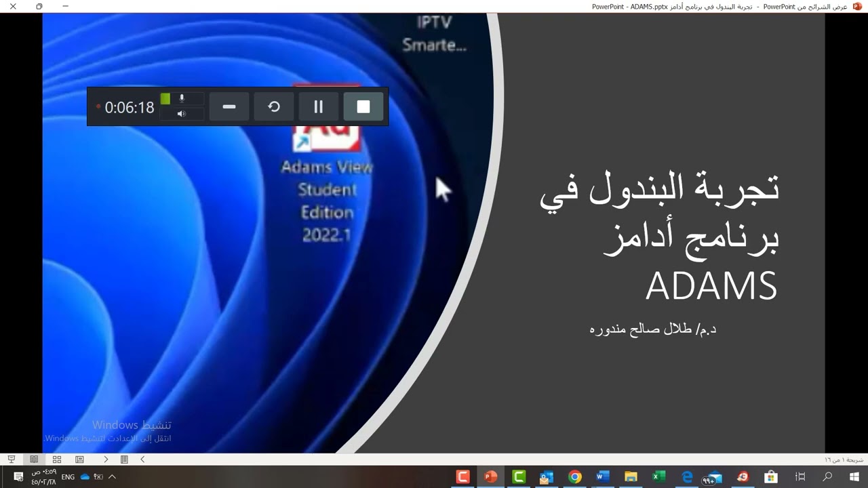868x488 pixels.
Task: Open Windows search on the taskbar
Action: coord(827,477)
